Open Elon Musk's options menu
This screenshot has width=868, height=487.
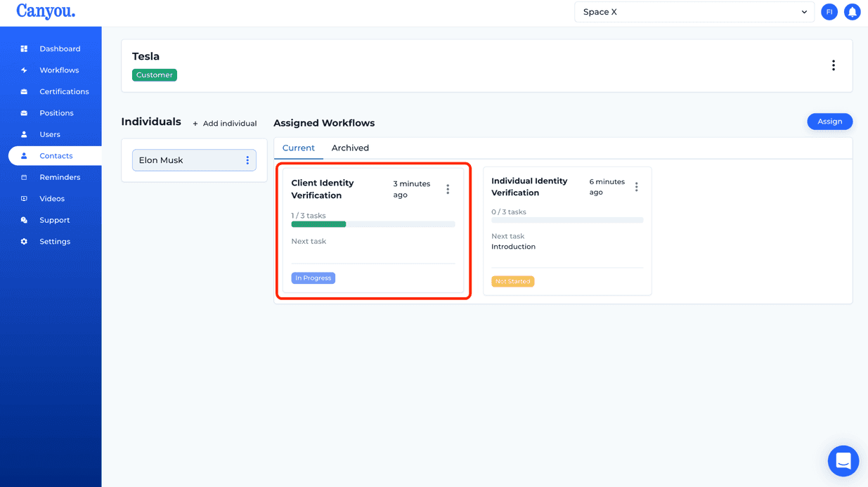[247, 160]
